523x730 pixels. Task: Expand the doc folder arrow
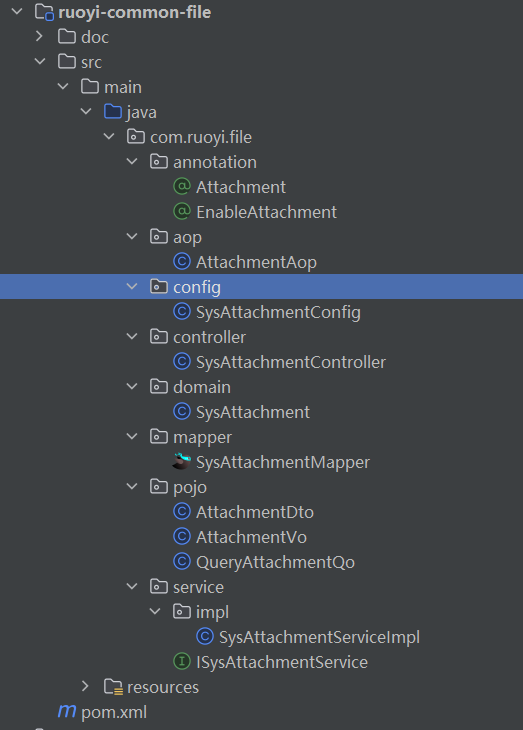point(40,36)
